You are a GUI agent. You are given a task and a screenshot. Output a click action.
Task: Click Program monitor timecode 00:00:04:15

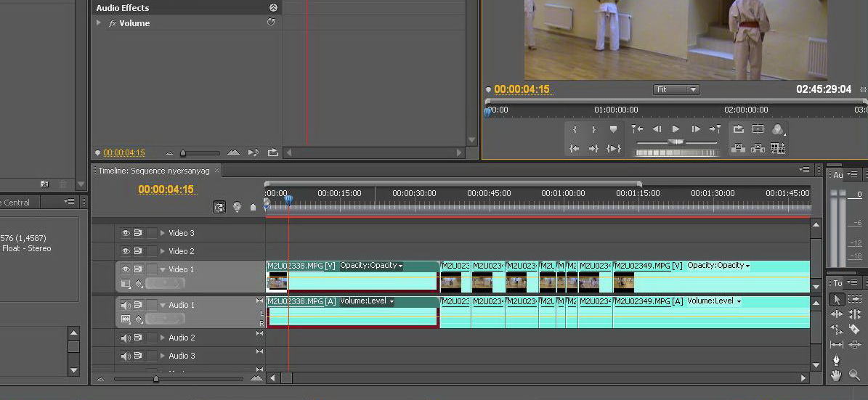pyautogui.click(x=522, y=89)
